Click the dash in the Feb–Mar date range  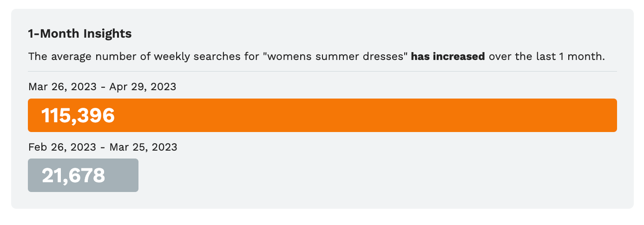tap(104, 147)
